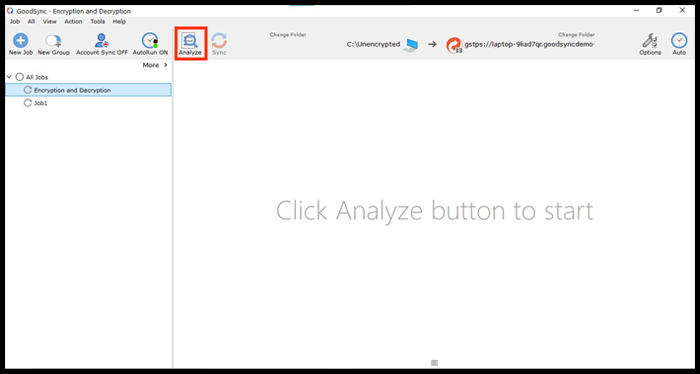Click the Job1 status circle icon

28,103
